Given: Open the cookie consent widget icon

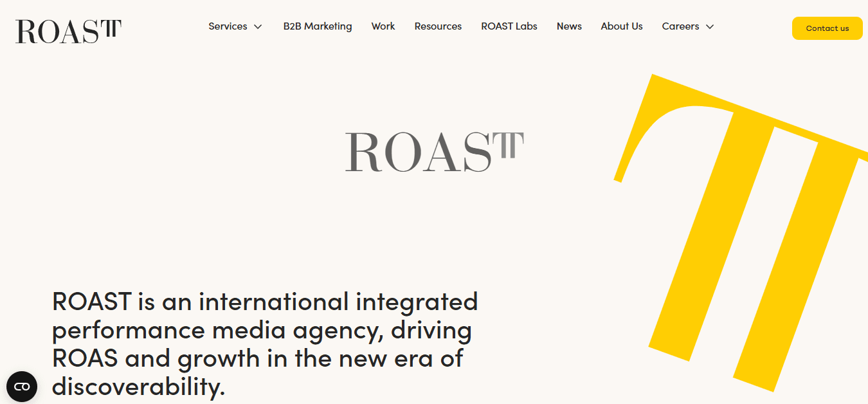Looking at the screenshot, I should [22, 387].
